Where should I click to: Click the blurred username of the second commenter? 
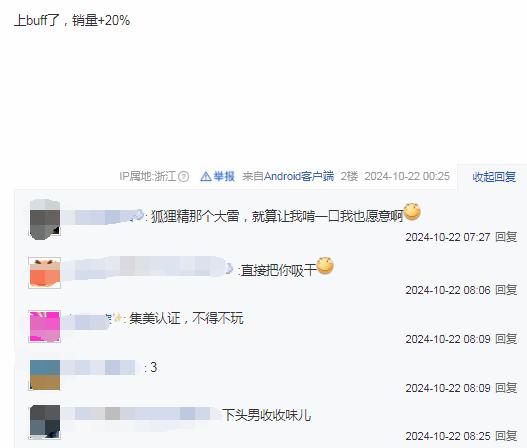coord(147,269)
